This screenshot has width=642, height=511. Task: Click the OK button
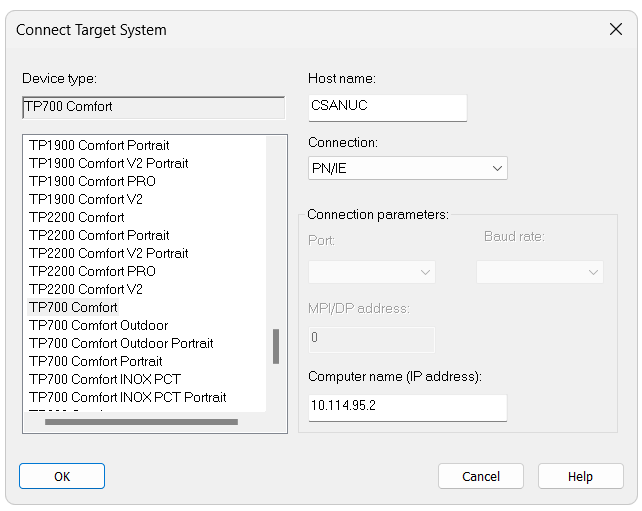62,476
